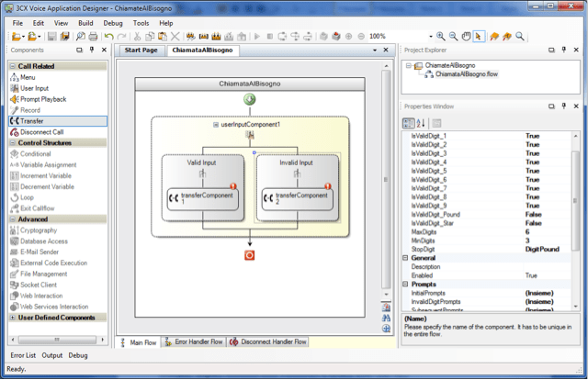Toggle categorized view in Properties Window

click(408, 123)
